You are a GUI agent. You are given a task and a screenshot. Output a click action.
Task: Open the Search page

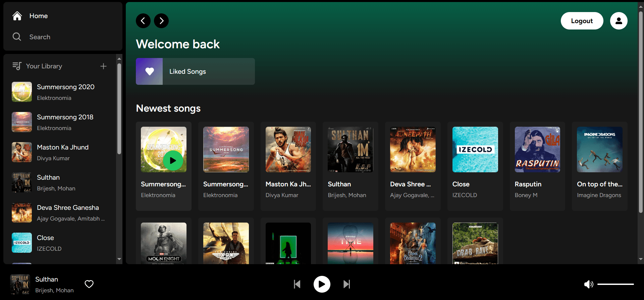32,37
